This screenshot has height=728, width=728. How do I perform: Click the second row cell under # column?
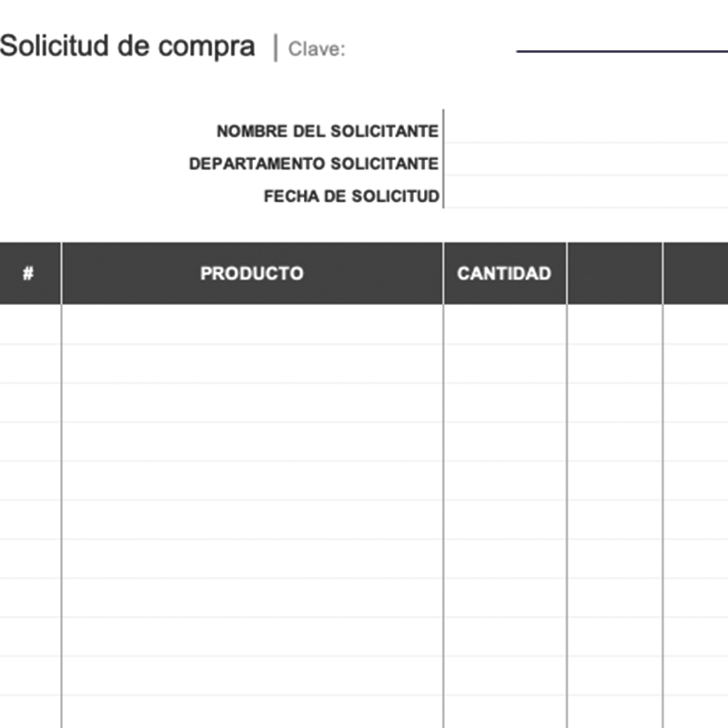[28, 364]
